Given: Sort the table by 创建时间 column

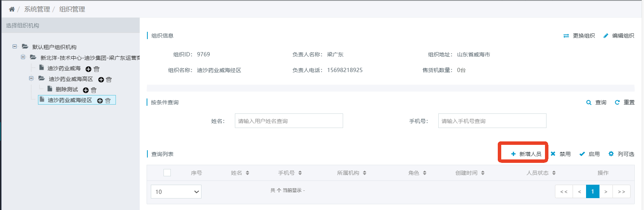Looking at the screenshot, I should point(470,173).
